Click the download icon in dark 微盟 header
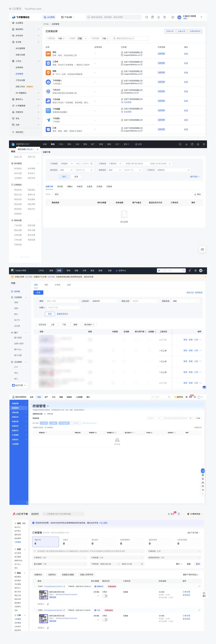Image resolution: width=216 pixels, height=644 pixels. 186,144
